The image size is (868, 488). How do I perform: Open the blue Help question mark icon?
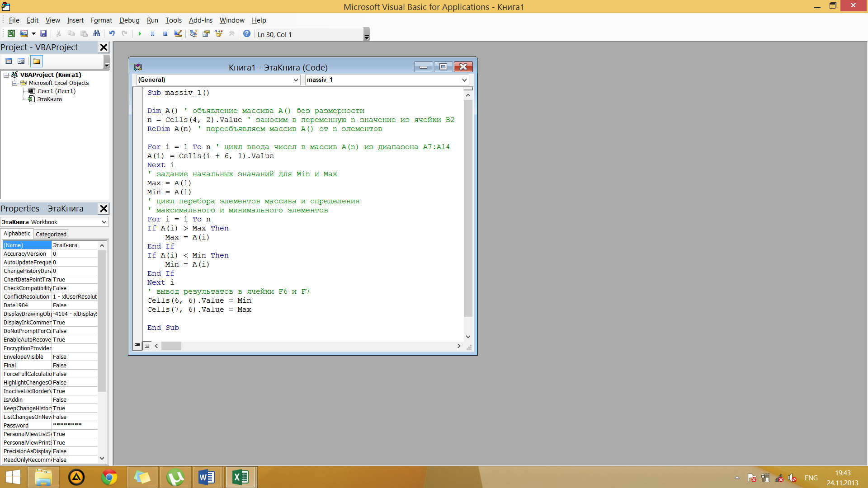pos(247,33)
